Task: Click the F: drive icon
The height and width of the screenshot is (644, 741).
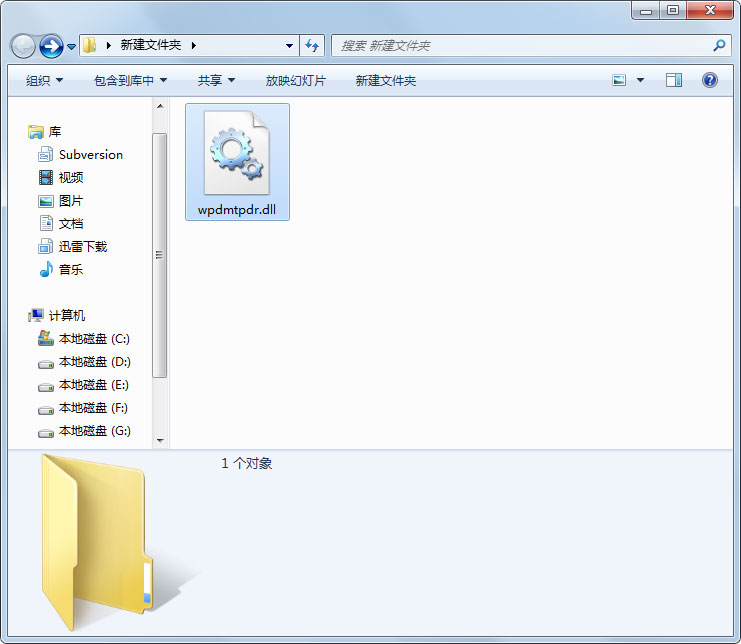Action: (45, 410)
